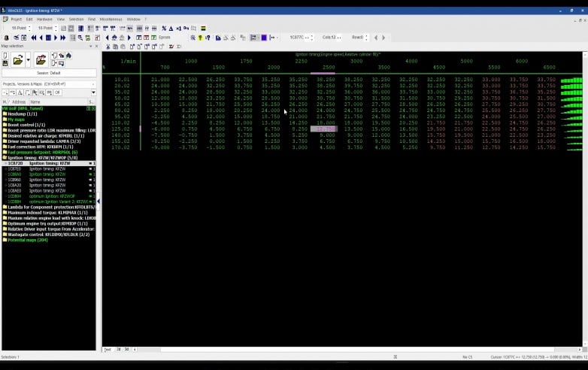
Task: Toggle the Off filter button
Action: pos(56,92)
